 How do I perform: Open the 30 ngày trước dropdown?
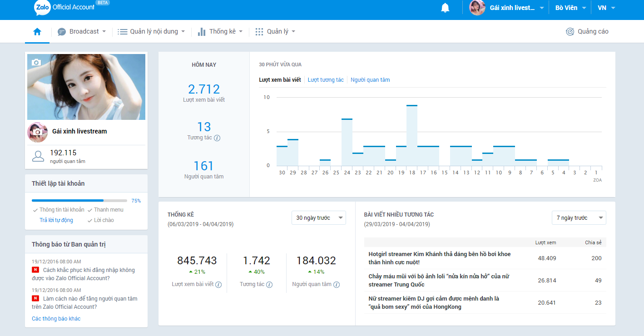(x=318, y=218)
